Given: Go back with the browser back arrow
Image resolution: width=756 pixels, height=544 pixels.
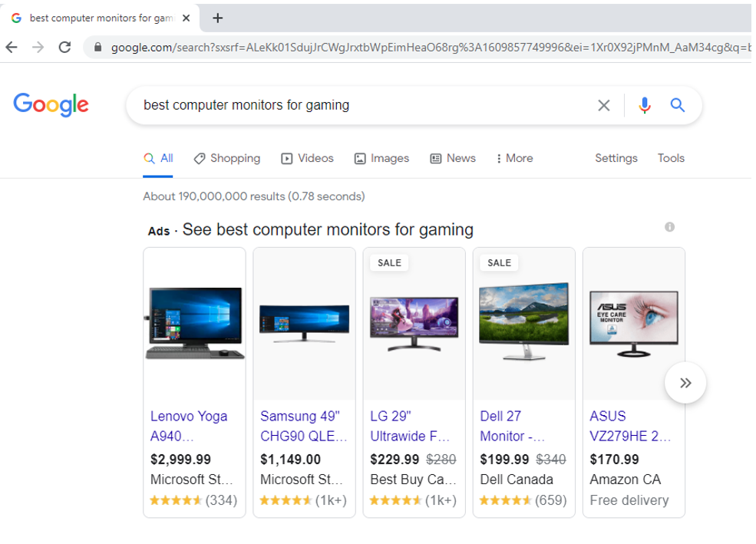Looking at the screenshot, I should pyautogui.click(x=12, y=48).
